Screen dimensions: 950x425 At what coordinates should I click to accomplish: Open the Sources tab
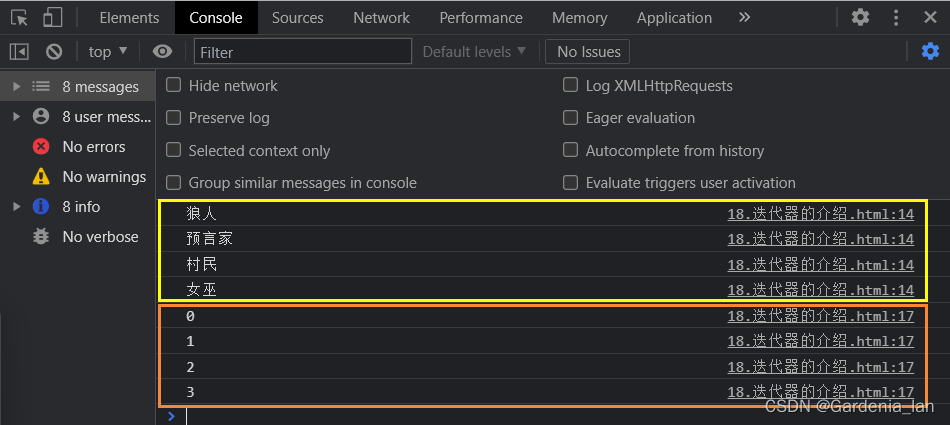coord(297,17)
